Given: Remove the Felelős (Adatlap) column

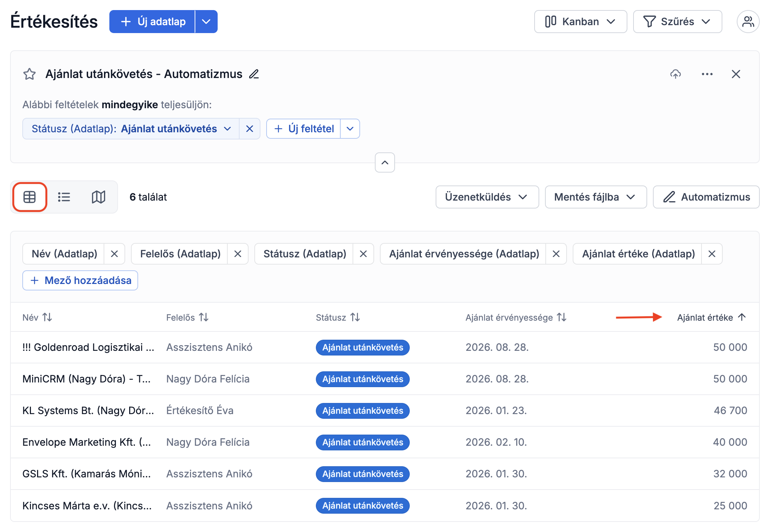Looking at the screenshot, I should click(238, 254).
